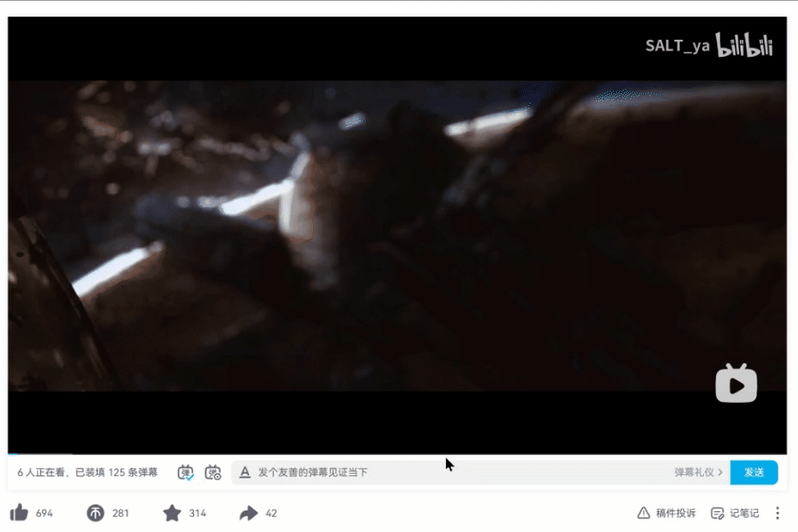Click the coin count 281
The image size is (798, 532).
click(120, 513)
